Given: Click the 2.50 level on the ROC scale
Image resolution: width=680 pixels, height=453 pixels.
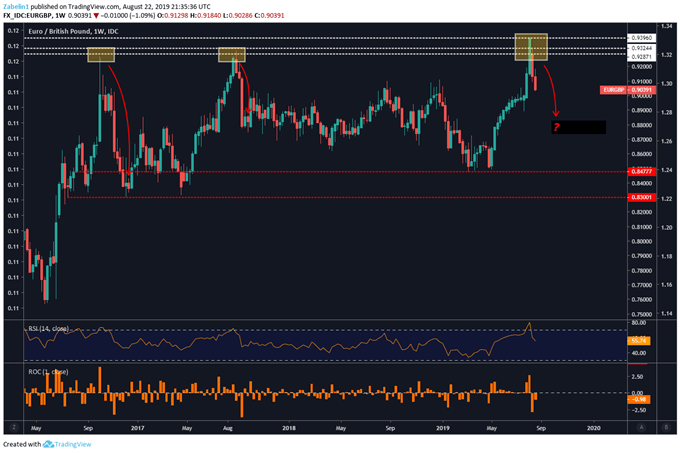Looking at the screenshot, I should (638, 377).
